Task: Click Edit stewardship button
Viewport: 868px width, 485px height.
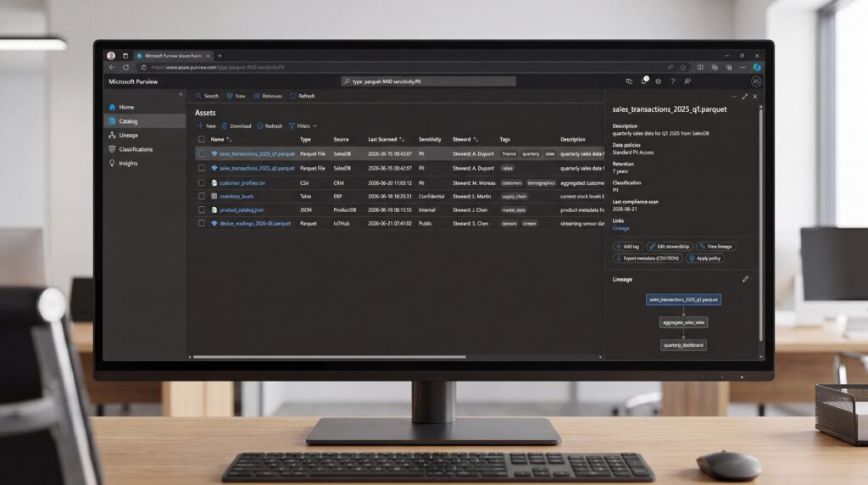Action: point(670,247)
